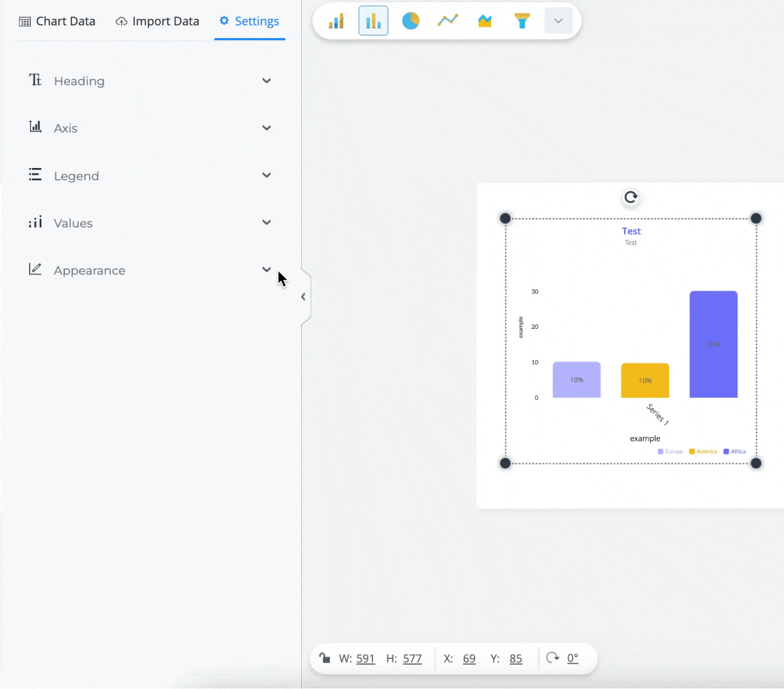Expand the Axis settings section
Image resolution: width=784 pixels, height=689 pixels.
click(x=267, y=128)
